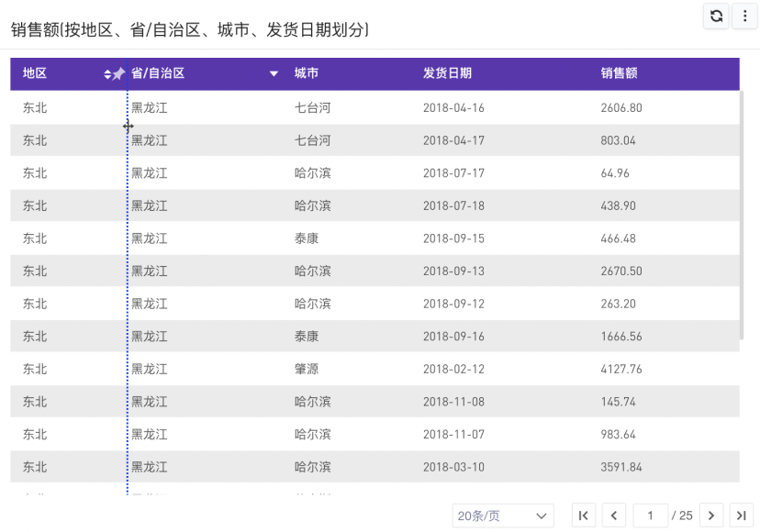760x532 pixels.
Task: Click the 城市 column header
Action: point(307,73)
